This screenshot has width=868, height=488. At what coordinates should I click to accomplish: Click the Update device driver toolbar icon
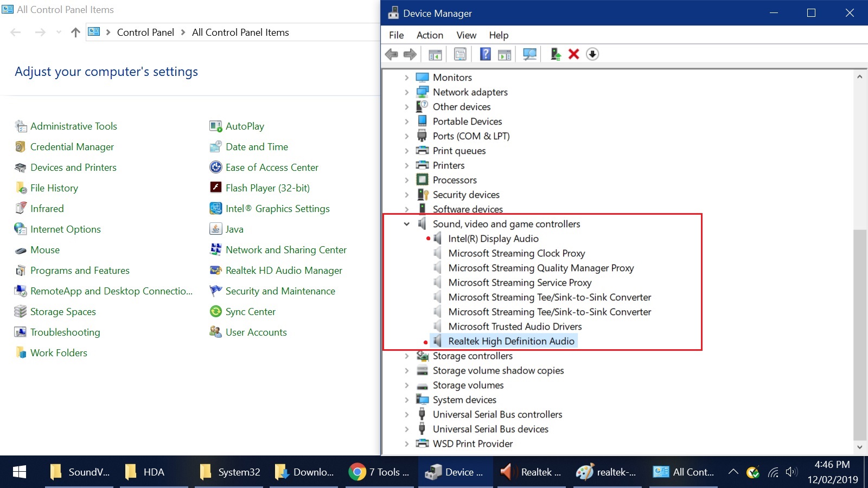pos(554,54)
